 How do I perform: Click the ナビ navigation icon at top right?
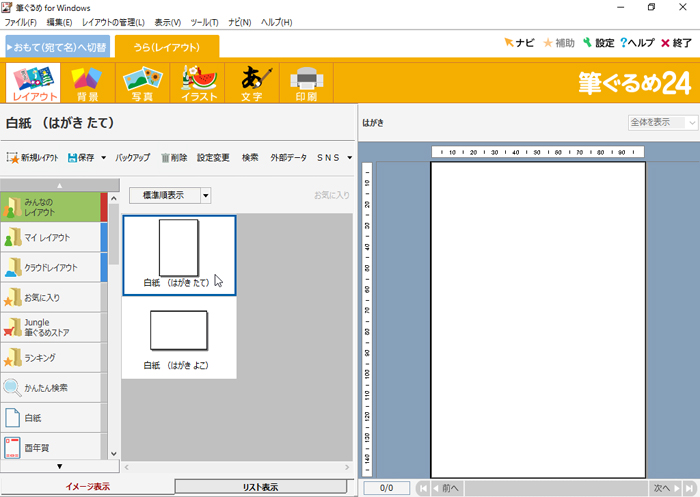519,43
